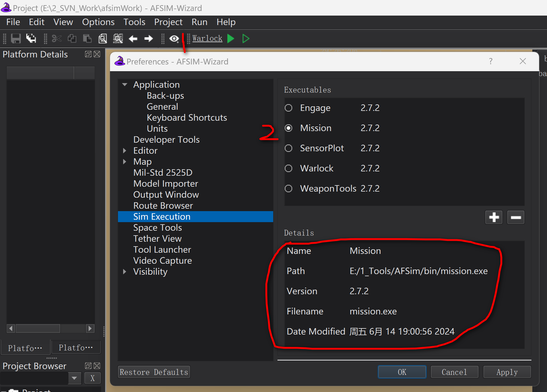
Task: Click the Warlock executable link in toolbar
Action: [207, 38]
